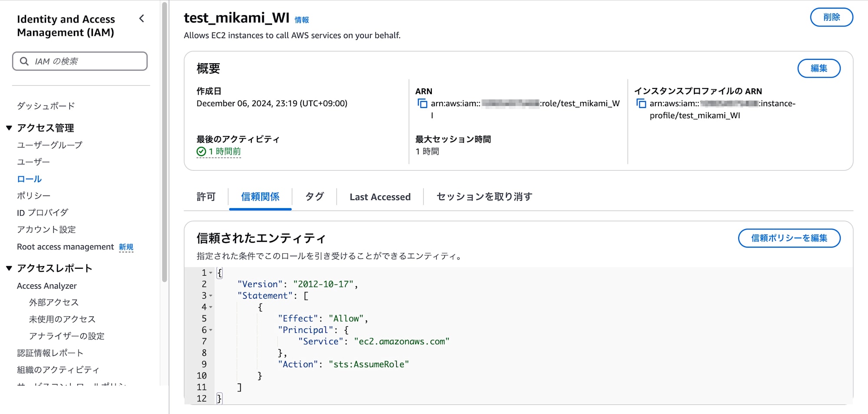
Task: Click the instance-profile/test_mikami_WI ARN text
Action: coord(723,109)
